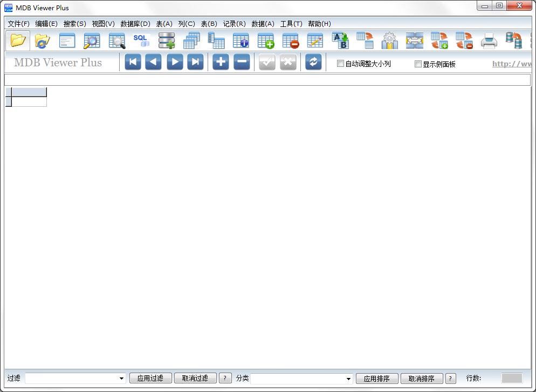Click the add table icon with green plus

(x=265, y=40)
